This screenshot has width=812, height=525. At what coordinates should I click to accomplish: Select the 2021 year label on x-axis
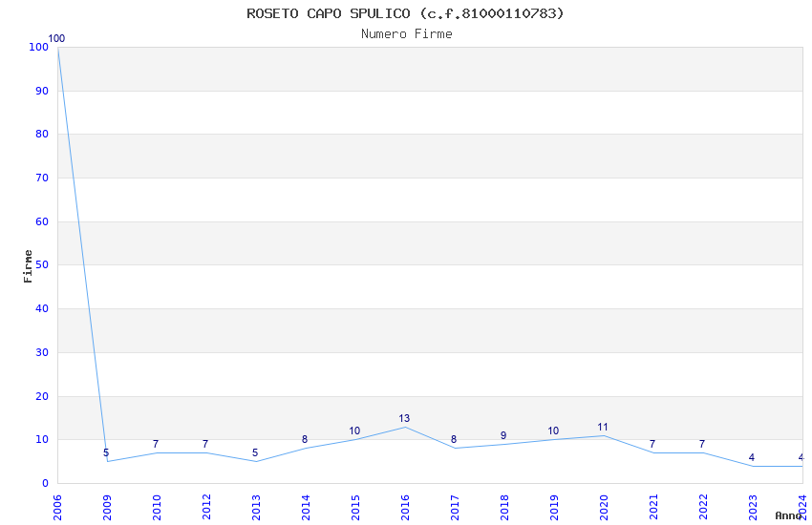pos(653,508)
